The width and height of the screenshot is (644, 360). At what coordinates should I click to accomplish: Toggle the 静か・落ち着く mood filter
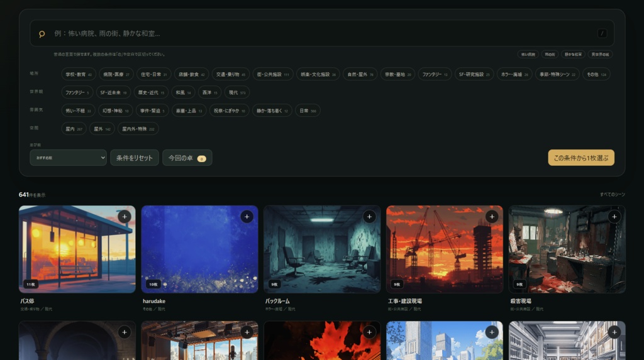[x=272, y=111]
